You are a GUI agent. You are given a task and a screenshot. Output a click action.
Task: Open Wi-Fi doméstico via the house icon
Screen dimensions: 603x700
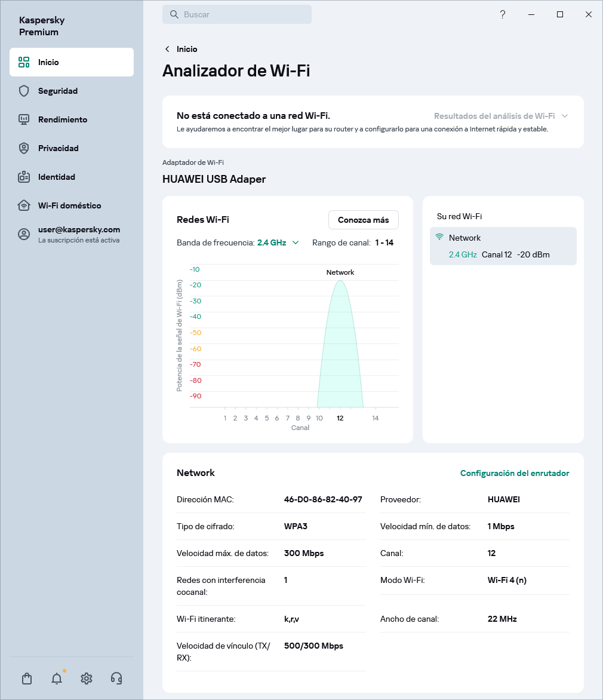pos(23,205)
